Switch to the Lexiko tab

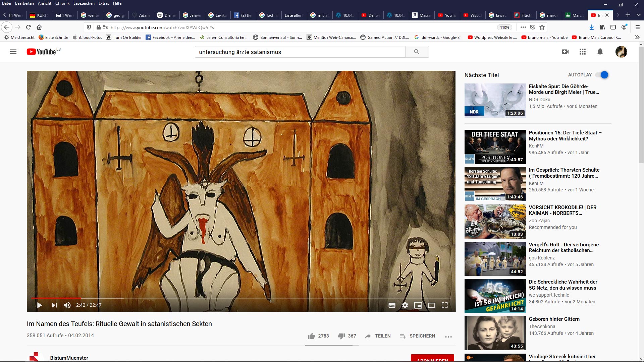pyautogui.click(x=218, y=15)
